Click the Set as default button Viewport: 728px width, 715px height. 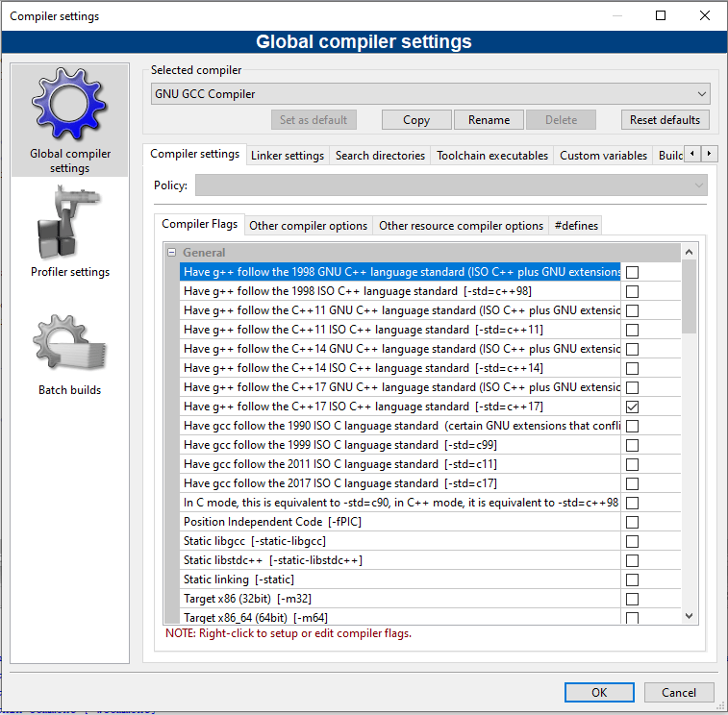pyautogui.click(x=314, y=120)
